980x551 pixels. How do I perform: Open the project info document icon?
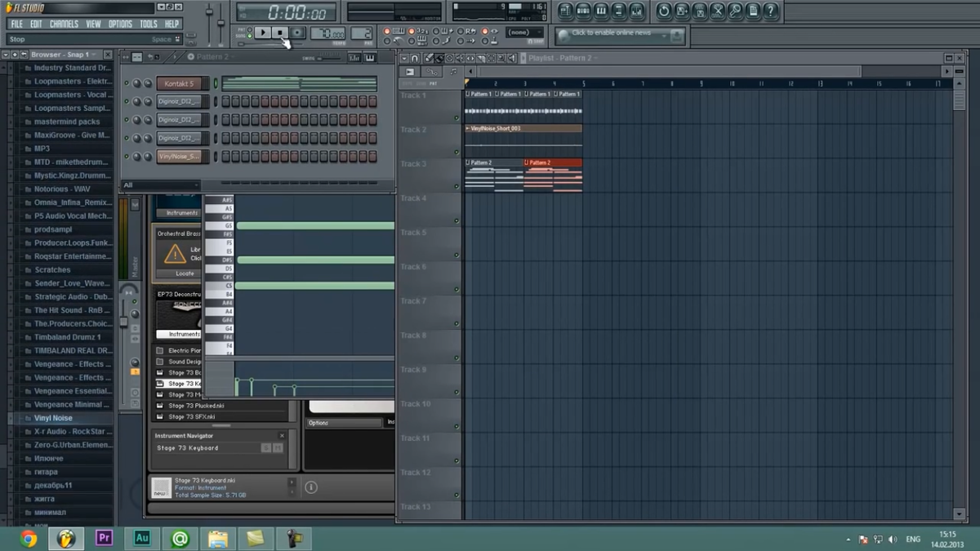[x=754, y=11]
